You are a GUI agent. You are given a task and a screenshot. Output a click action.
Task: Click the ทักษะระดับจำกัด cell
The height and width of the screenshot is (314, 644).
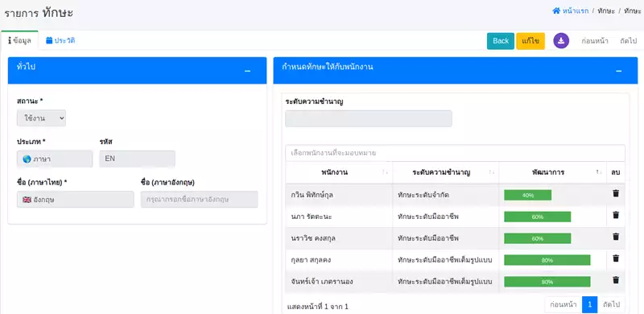click(x=423, y=195)
